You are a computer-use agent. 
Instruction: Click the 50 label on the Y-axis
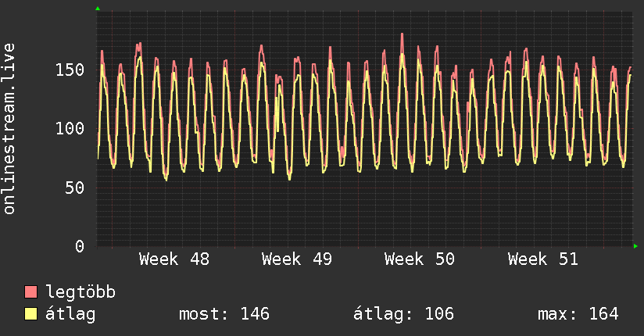(75, 188)
